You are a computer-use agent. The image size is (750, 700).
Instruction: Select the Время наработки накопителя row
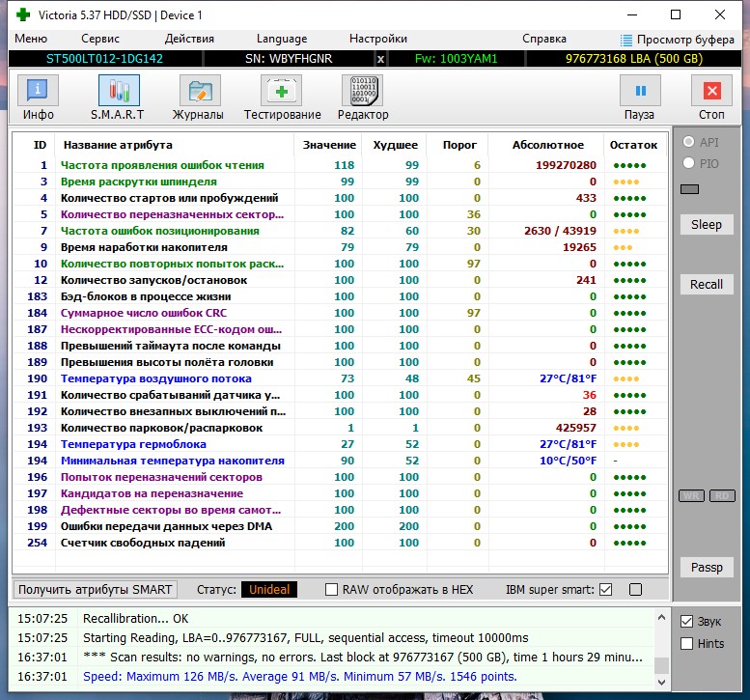(x=340, y=247)
